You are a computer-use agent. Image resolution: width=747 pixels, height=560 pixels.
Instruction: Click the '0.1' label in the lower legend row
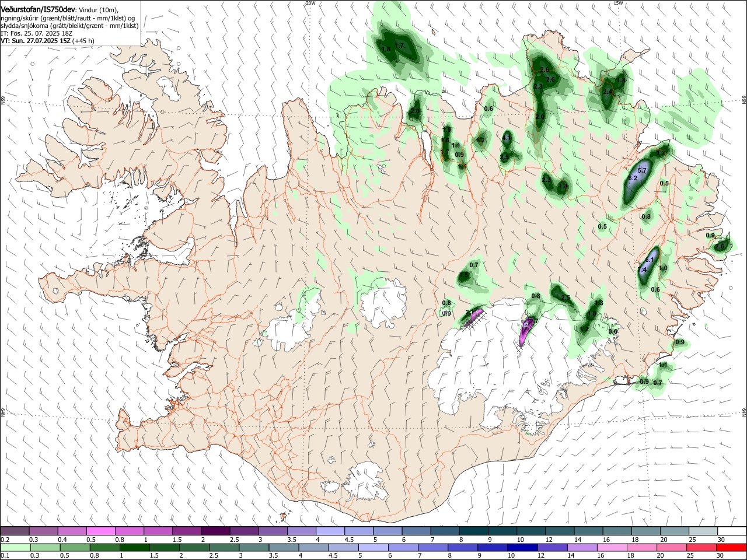(x=5, y=556)
